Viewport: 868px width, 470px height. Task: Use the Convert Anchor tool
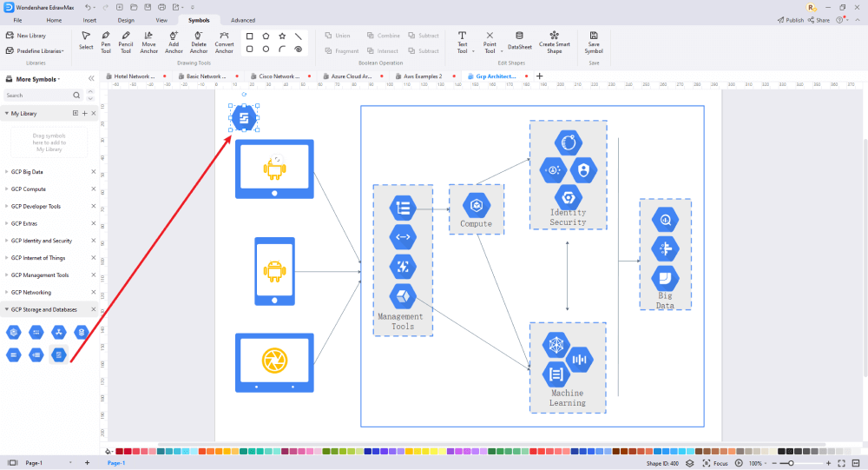[x=224, y=42]
